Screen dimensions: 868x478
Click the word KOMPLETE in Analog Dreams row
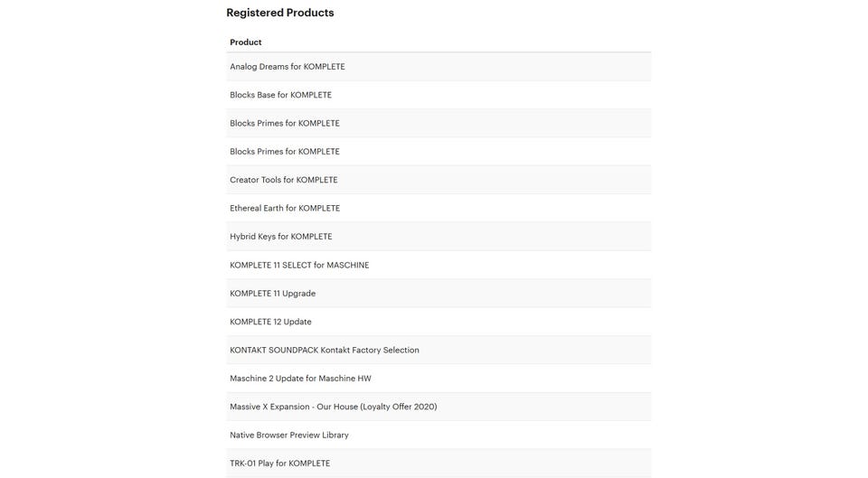point(324,66)
